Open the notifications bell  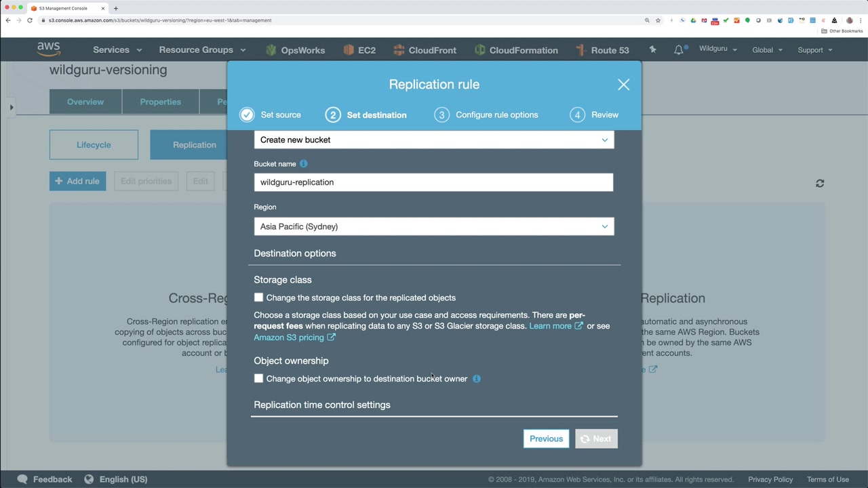coord(679,49)
